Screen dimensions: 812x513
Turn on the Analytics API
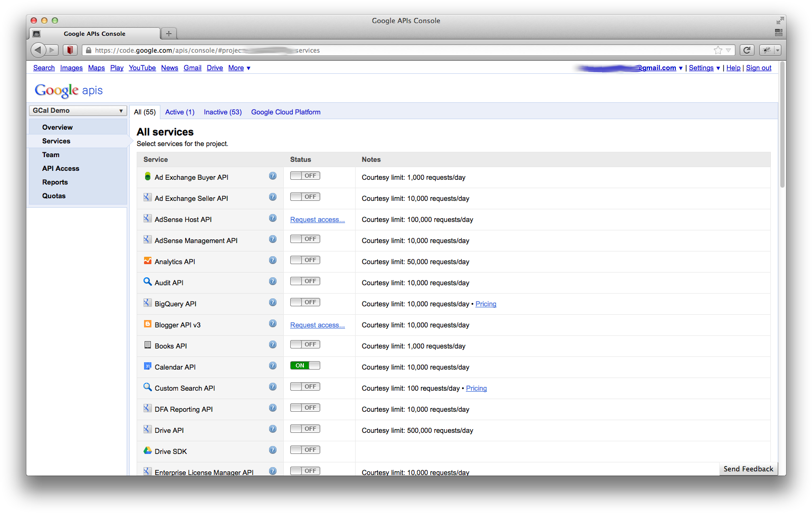coord(305,260)
